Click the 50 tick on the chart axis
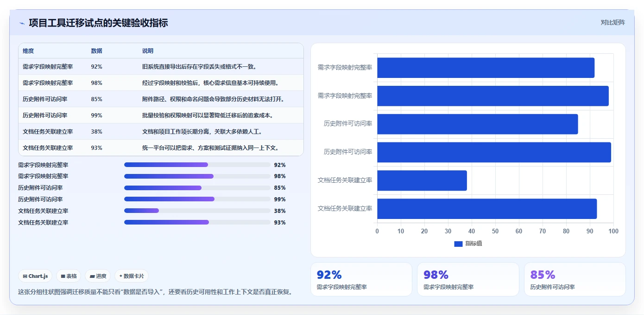Screen dimensions: 644x315 click(x=495, y=231)
